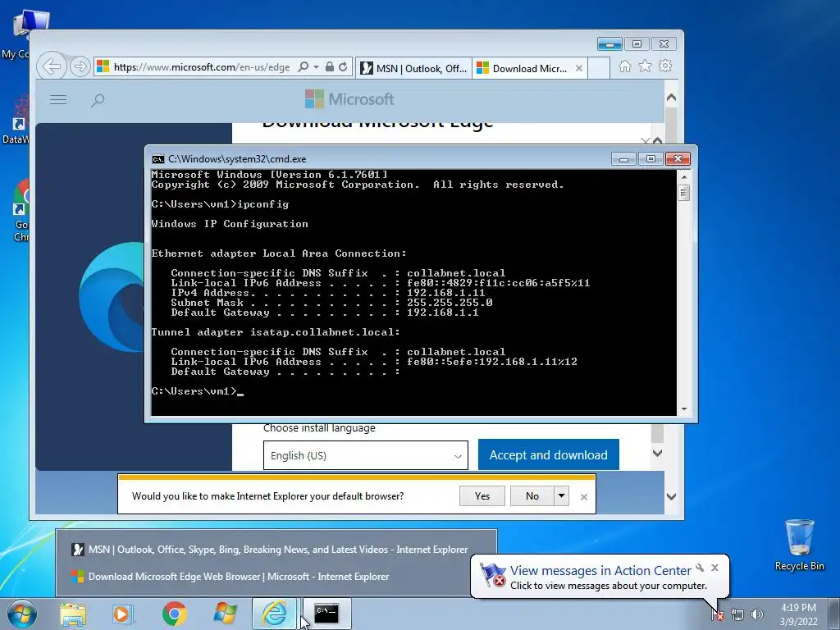Click cmd window scroll down arrow
This screenshot has width=840, height=630.
click(x=683, y=409)
